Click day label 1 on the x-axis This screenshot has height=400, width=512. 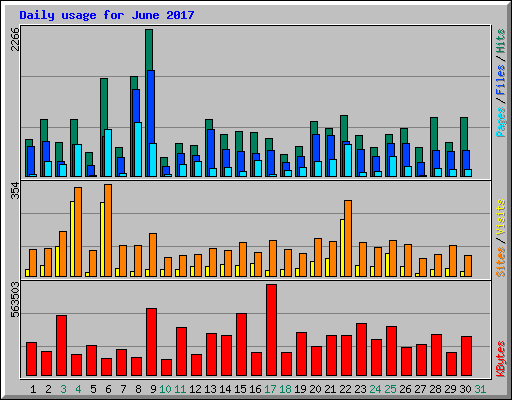pyautogui.click(x=33, y=389)
